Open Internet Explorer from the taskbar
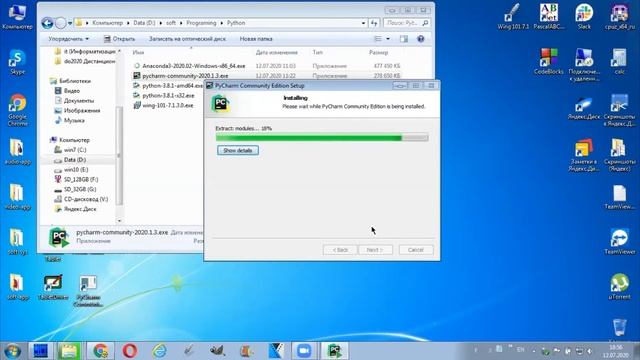This screenshot has width=640, height=360. pyautogui.click(x=159, y=351)
